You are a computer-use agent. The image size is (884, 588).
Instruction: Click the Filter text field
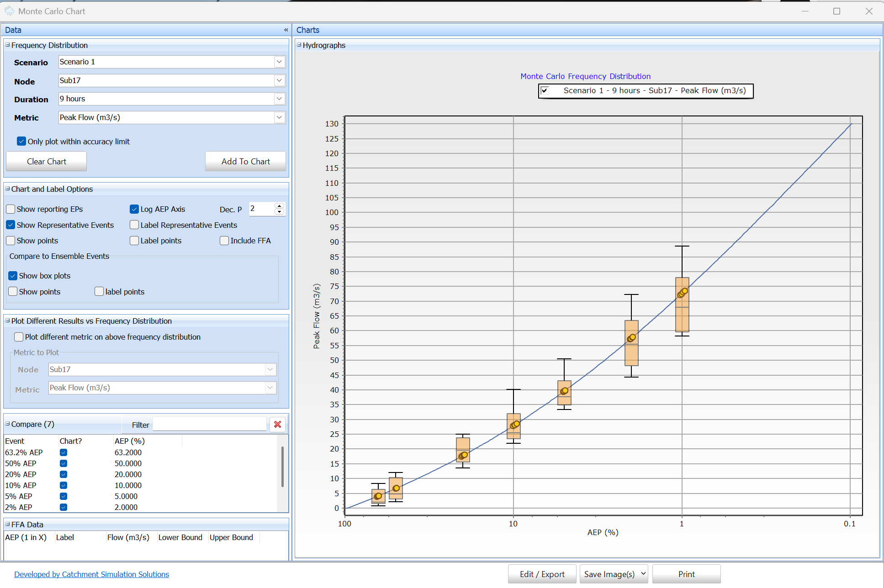[x=210, y=425]
